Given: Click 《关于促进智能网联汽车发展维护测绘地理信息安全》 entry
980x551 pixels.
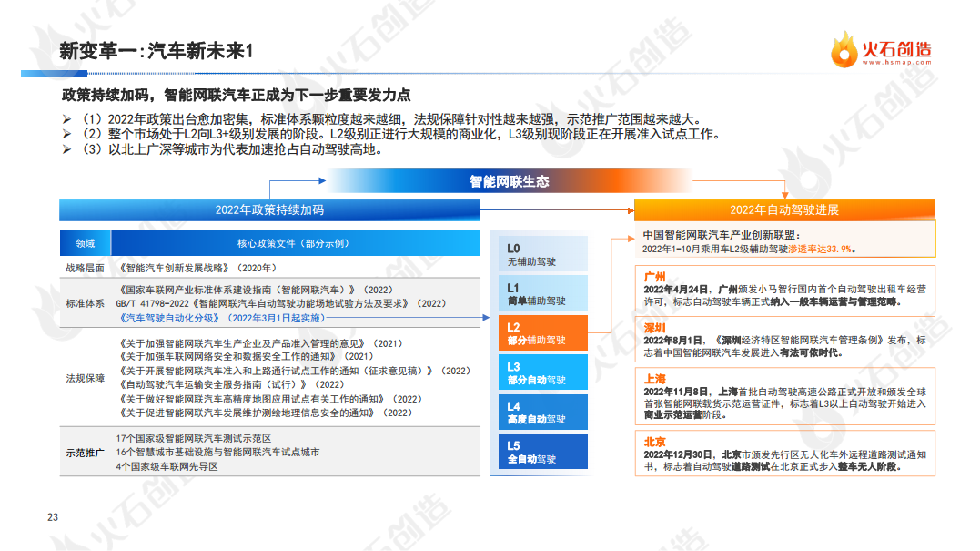Looking at the screenshot, I should pyautogui.click(x=265, y=413).
